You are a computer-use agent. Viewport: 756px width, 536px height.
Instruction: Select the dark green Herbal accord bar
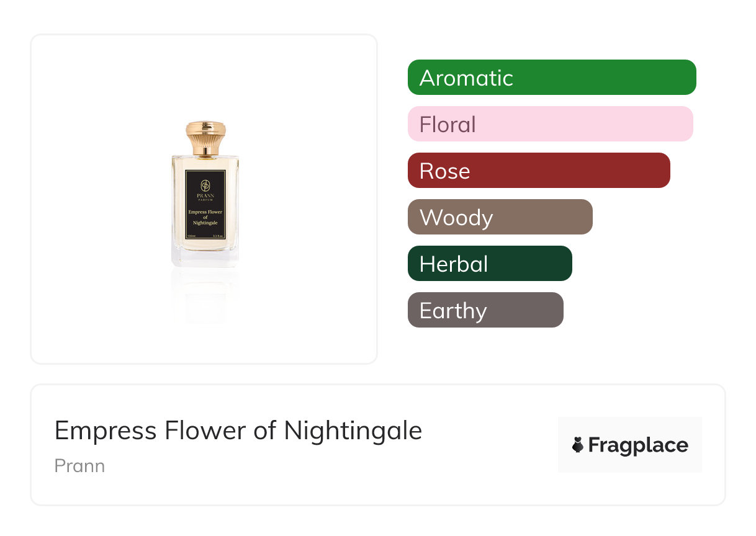pyautogui.click(x=490, y=264)
